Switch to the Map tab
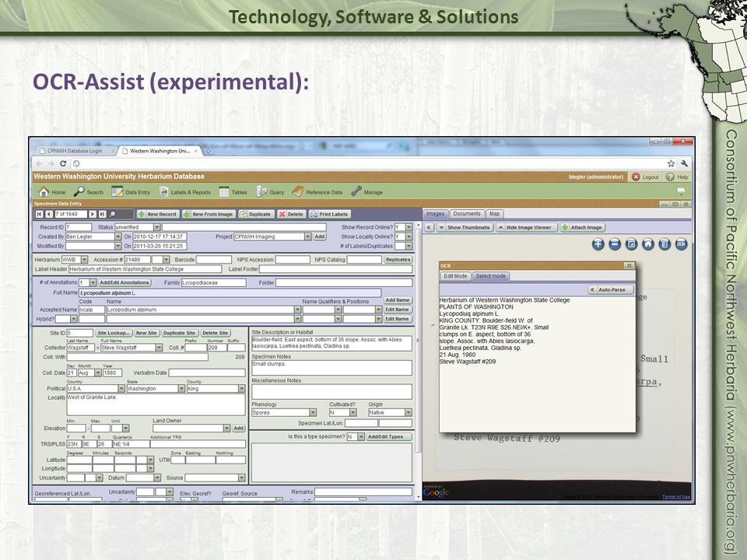 tap(495, 214)
